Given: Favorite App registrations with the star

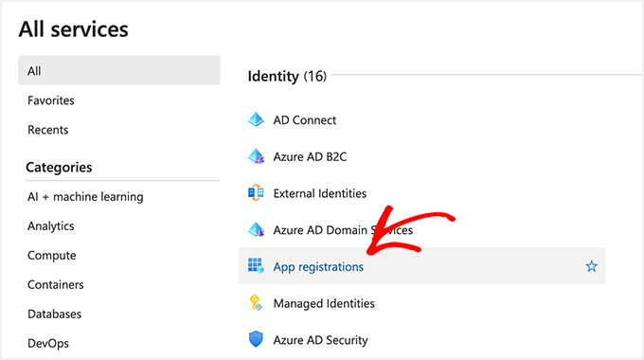Looking at the screenshot, I should (x=591, y=266).
